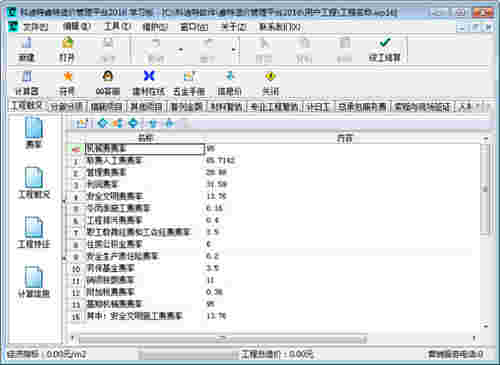Click the tab strip scroll-left arrow
The height and width of the screenshot is (365, 500).
point(478,107)
